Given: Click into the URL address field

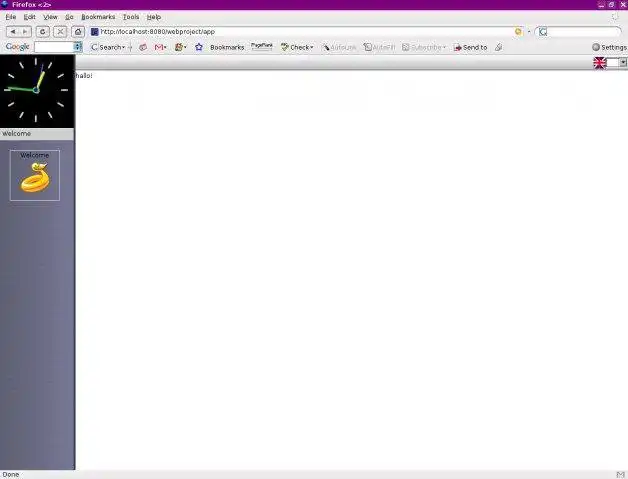Looking at the screenshot, I should [306, 32].
